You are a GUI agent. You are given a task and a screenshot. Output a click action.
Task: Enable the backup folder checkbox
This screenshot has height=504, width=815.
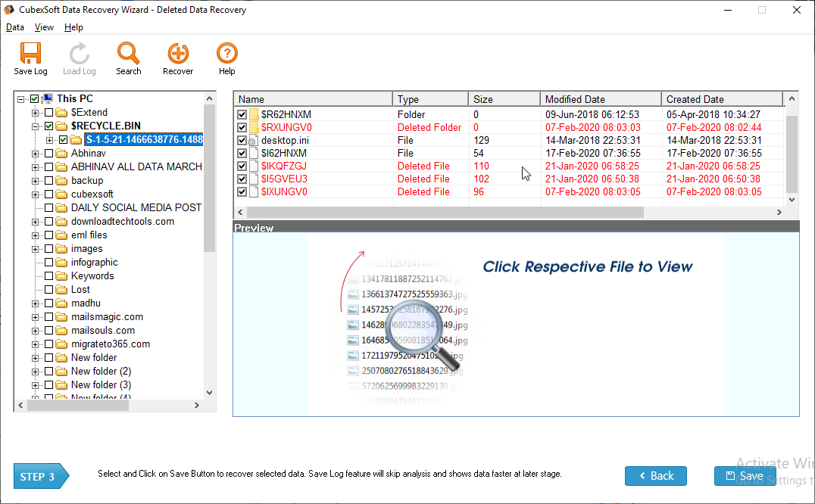49,181
